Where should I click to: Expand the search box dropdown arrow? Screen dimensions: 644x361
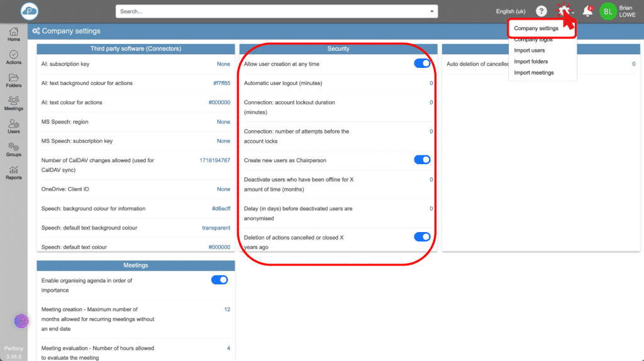pyautogui.click(x=431, y=11)
